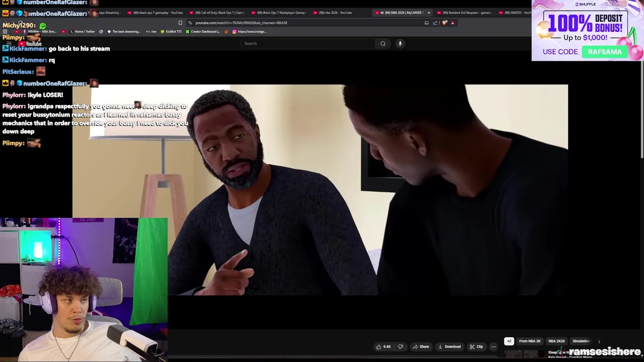Open 'The best streaming...' bookmark
644x362 pixels.
pos(124,32)
